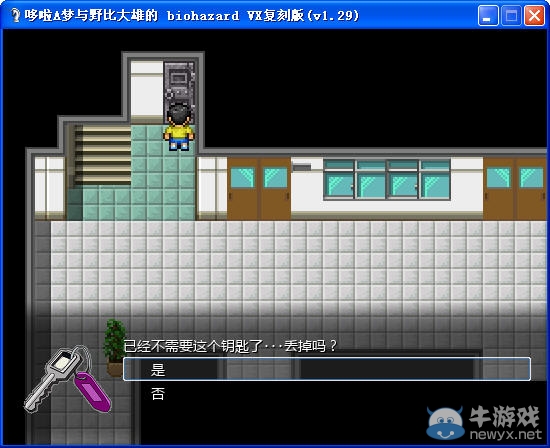
Task: Select 是 to discard the key
Action: (327, 369)
